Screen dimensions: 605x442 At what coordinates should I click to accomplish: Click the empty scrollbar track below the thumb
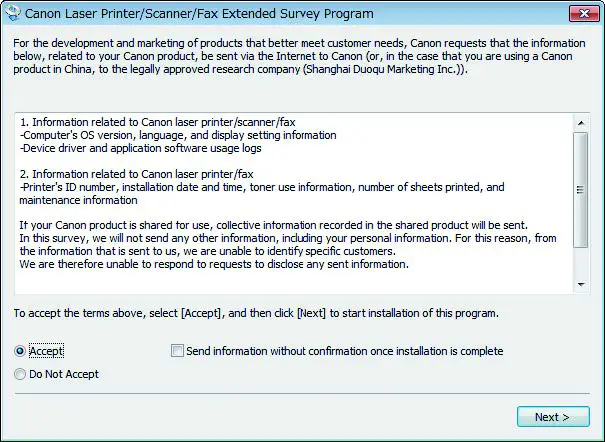(x=580, y=262)
